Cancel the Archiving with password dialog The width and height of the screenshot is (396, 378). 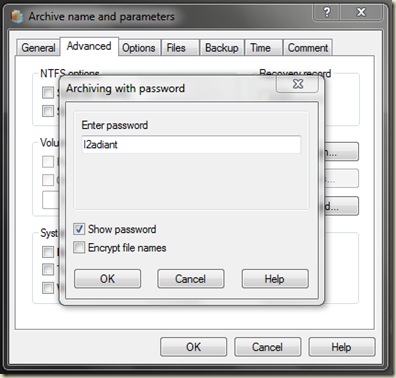tap(191, 279)
